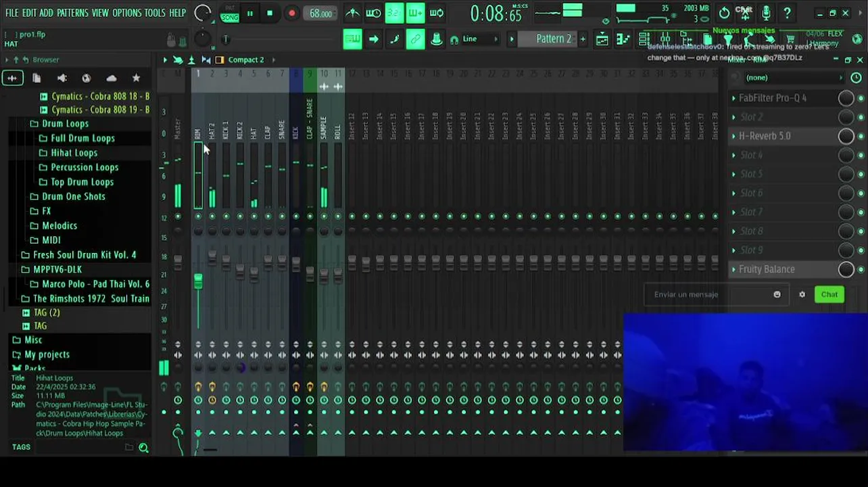The height and width of the screenshot is (487, 868).
Task: Toggle loop recording icon
Action: 436,13
